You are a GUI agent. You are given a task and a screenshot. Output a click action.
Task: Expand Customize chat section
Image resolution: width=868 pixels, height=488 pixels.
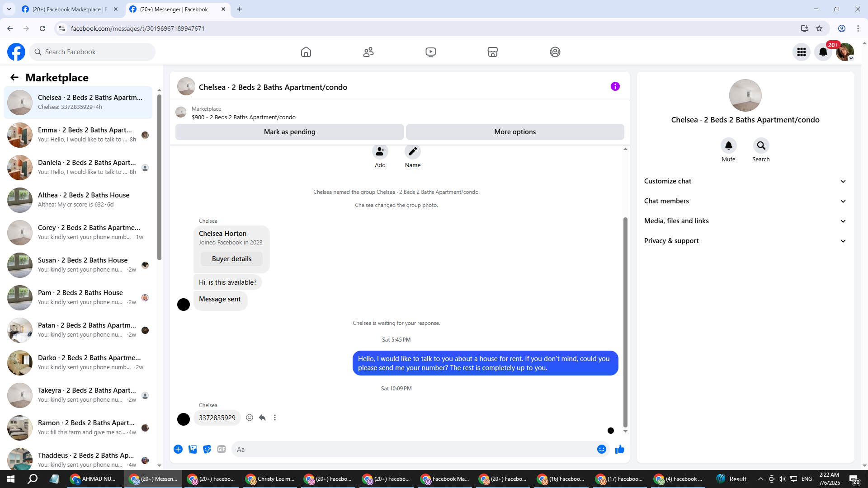point(745,181)
